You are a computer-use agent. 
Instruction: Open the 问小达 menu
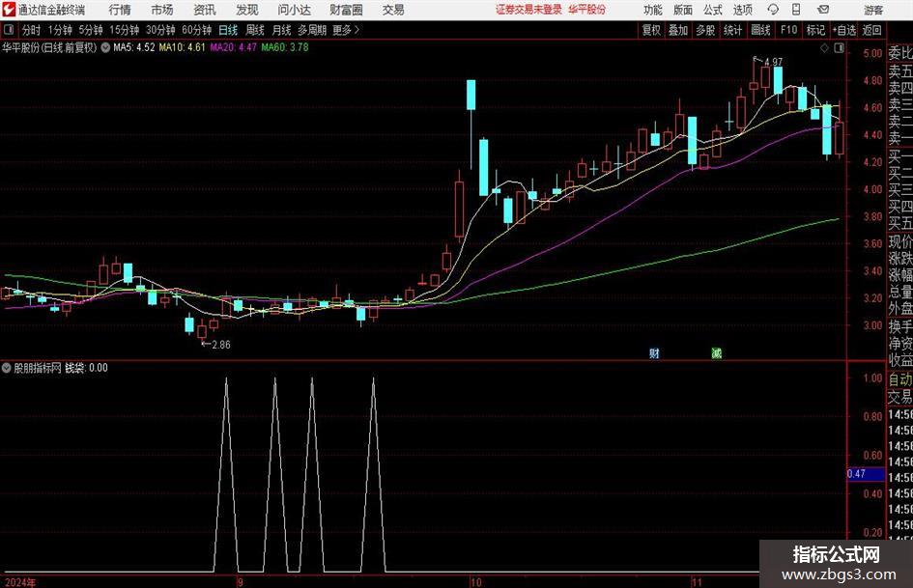pos(294,10)
